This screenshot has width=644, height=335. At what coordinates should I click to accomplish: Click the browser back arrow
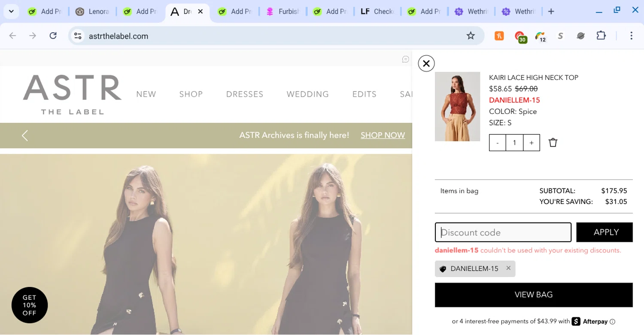click(x=12, y=36)
